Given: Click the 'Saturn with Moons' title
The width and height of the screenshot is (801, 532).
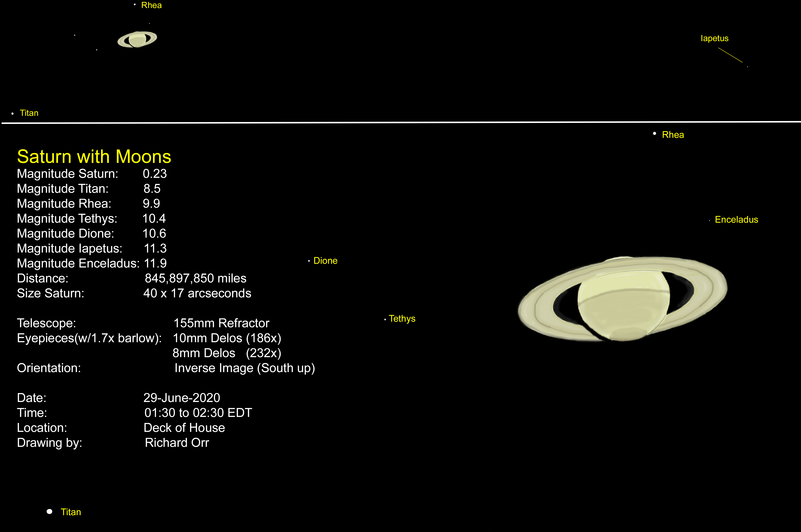Looking at the screenshot, I should coord(94,157).
